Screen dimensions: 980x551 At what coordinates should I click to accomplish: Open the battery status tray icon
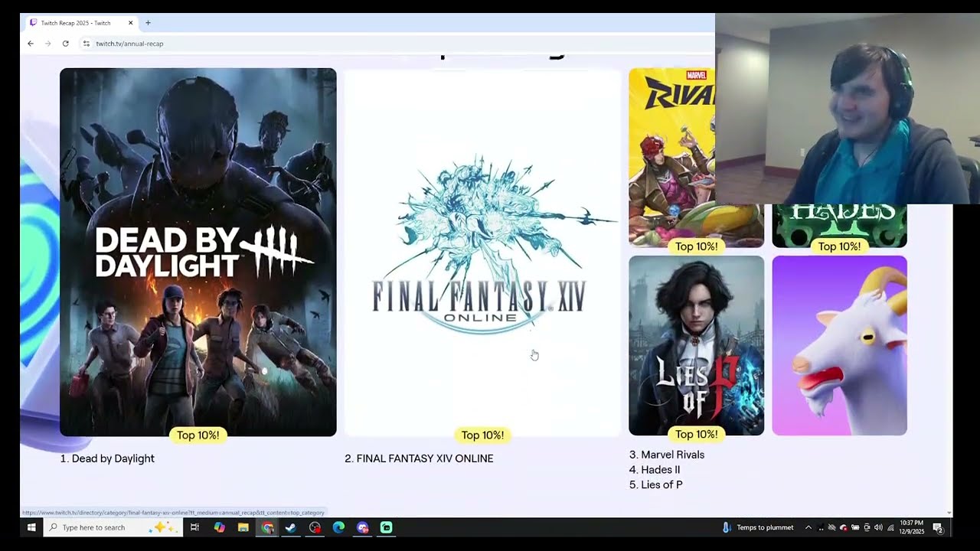[x=855, y=527]
